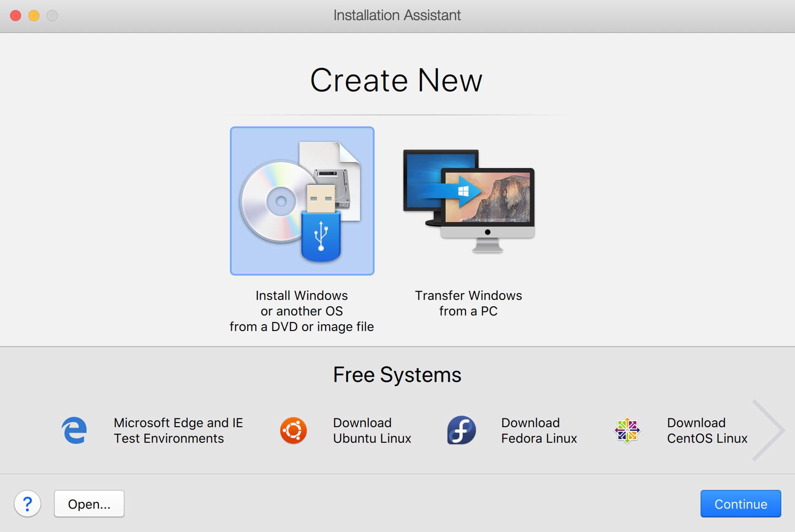
Task: Click the grayed-out zoom window button
Action: (x=52, y=16)
